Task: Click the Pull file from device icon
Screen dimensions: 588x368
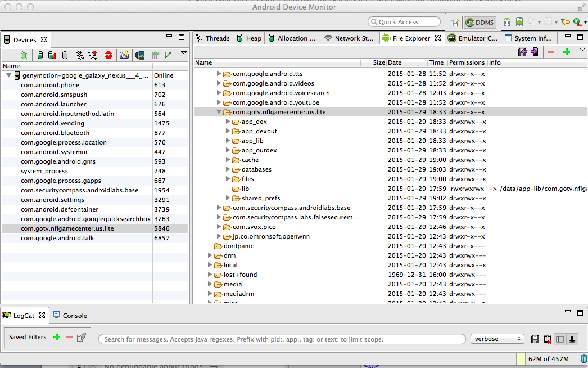Action: pos(522,52)
